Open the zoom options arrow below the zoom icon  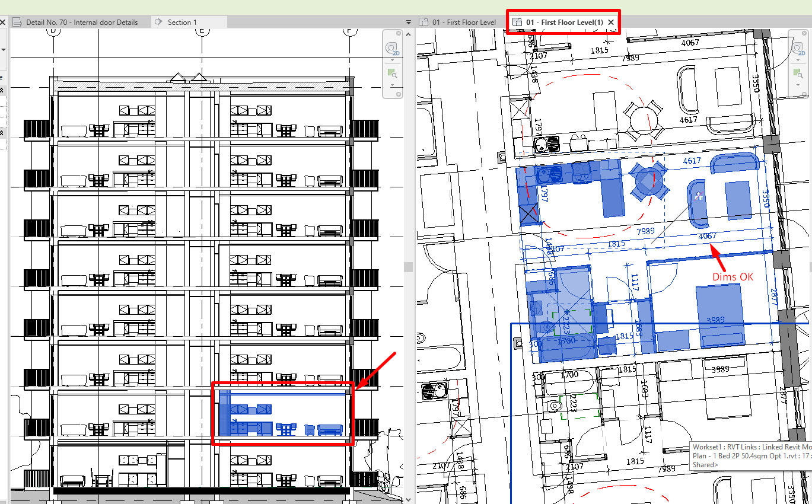[392, 85]
